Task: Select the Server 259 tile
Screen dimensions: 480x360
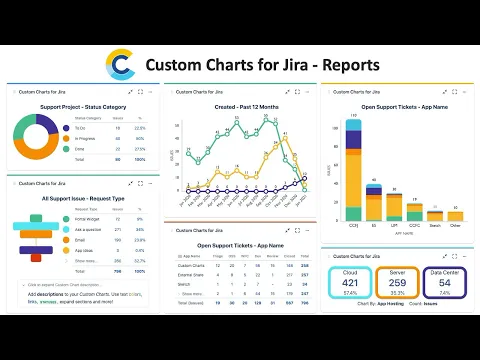Action: coord(397,282)
